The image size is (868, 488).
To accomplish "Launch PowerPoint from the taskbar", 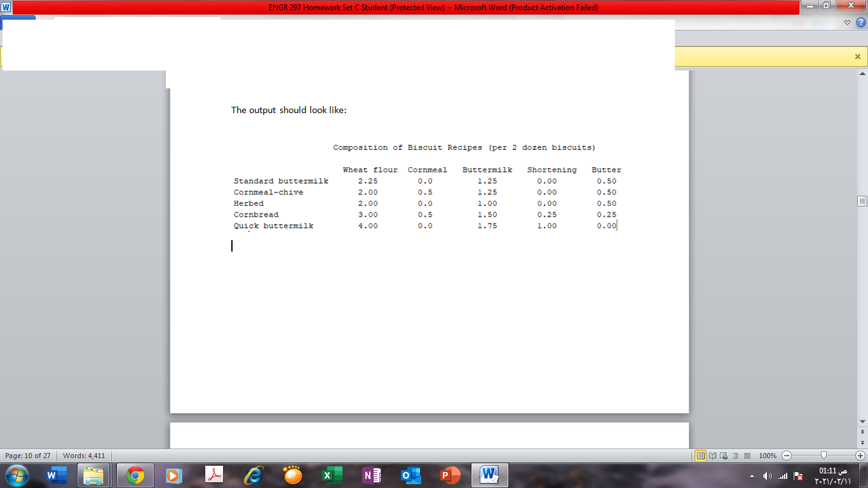I will click(x=450, y=475).
